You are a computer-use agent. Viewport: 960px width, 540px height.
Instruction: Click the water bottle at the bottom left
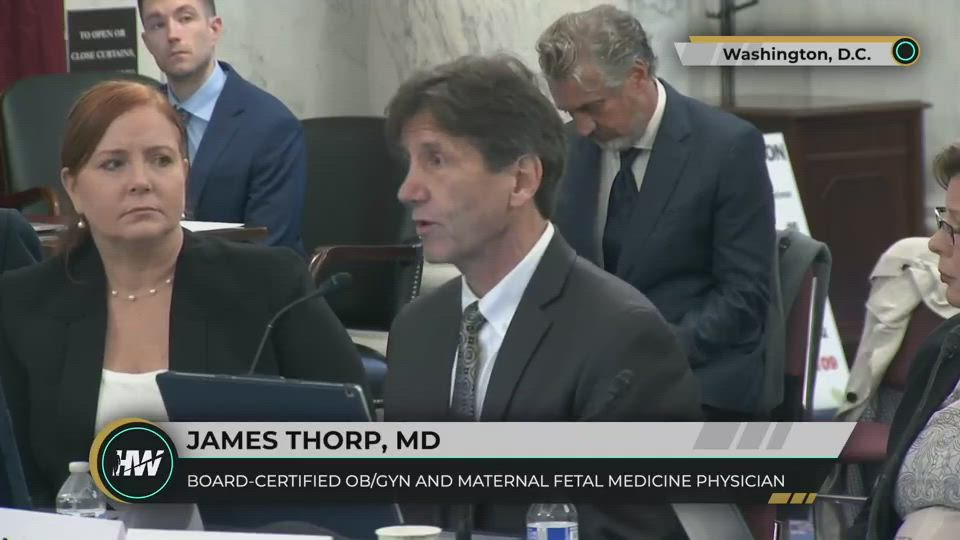coord(80,489)
